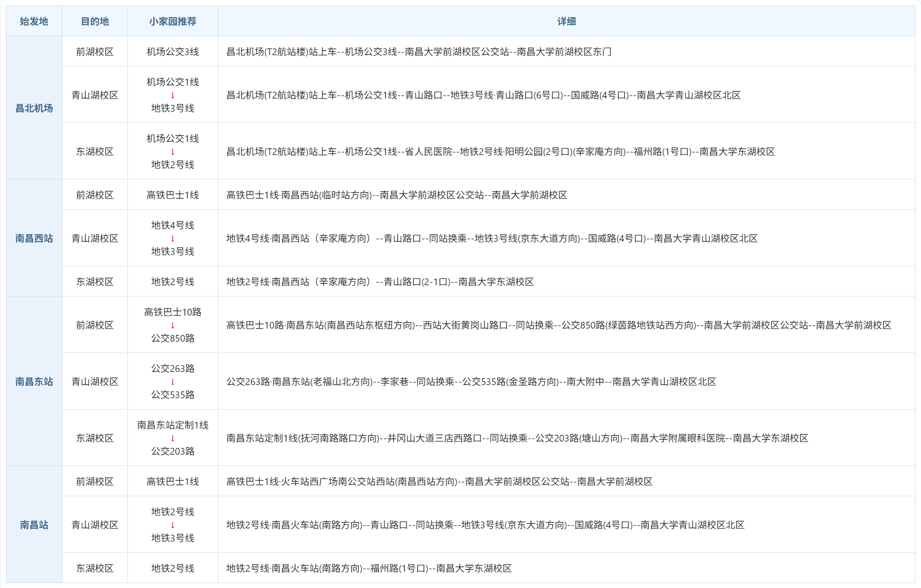This screenshot has width=921, height=588.
Task: Click the 东湖校区 destination under 南昌站
Action: [94, 568]
